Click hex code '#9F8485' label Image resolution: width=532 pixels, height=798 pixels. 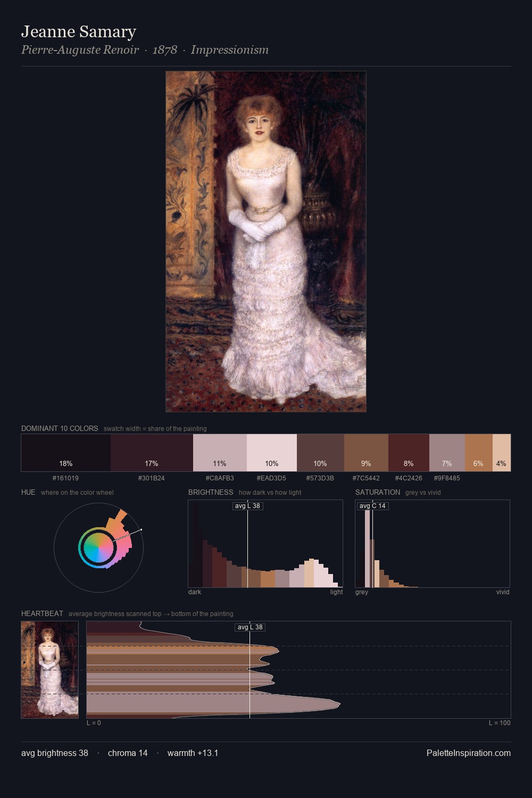point(447,478)
